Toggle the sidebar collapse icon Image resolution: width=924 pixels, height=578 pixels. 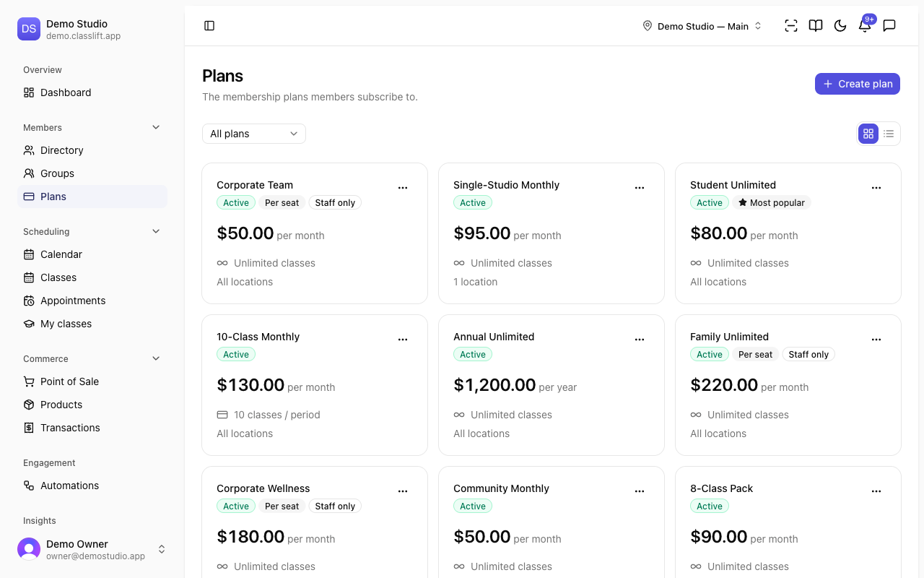[x=209, y=26]
